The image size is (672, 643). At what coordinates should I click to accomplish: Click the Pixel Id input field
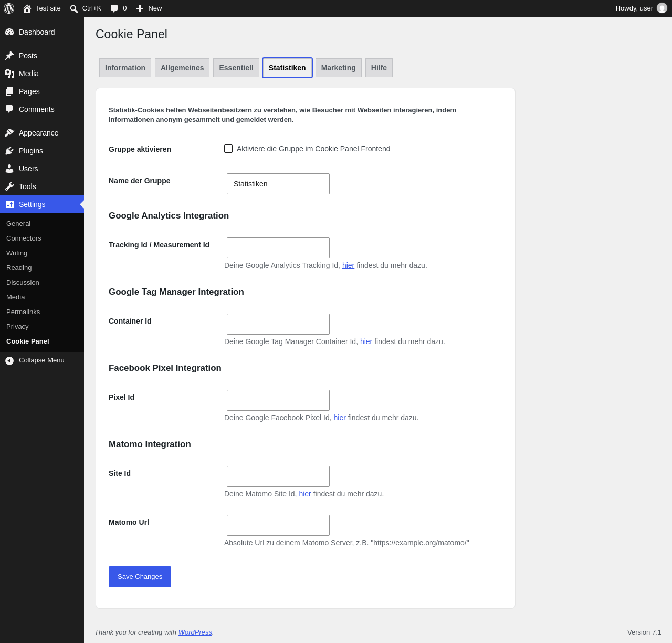point(278,400)
